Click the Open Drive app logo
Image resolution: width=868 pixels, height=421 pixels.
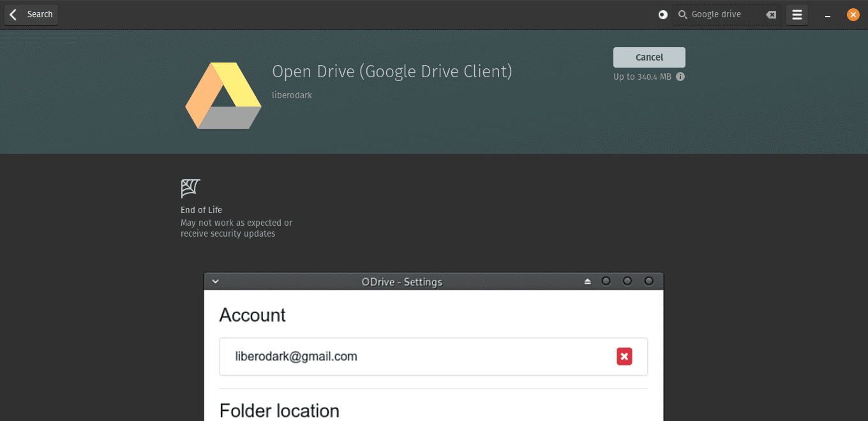(223, 95)
